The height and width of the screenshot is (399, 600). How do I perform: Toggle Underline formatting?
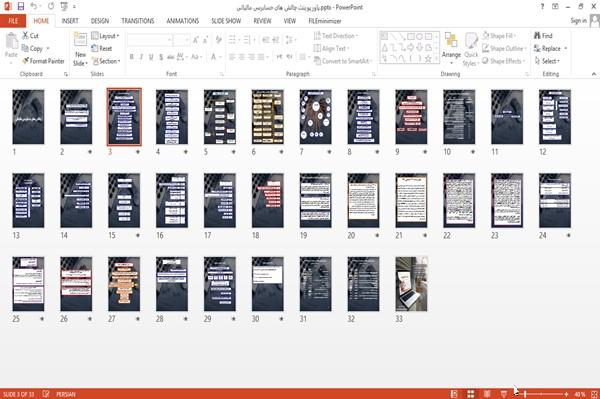pos(151,57)
